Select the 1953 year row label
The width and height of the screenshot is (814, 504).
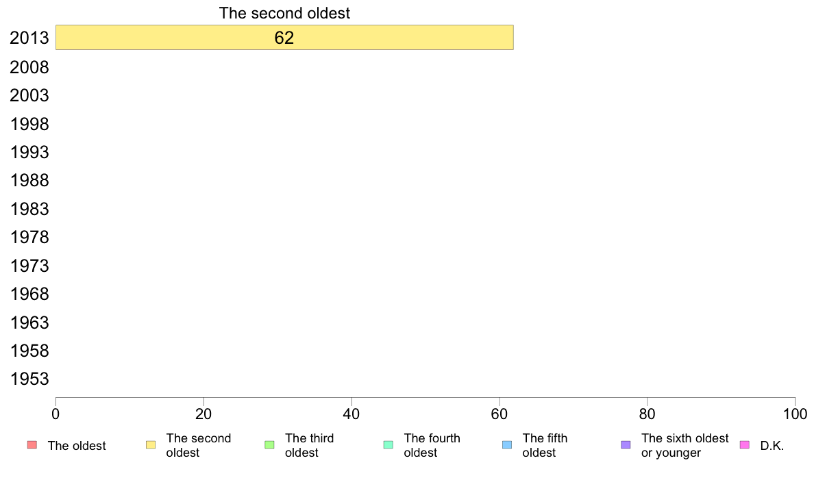coord(29,379)
